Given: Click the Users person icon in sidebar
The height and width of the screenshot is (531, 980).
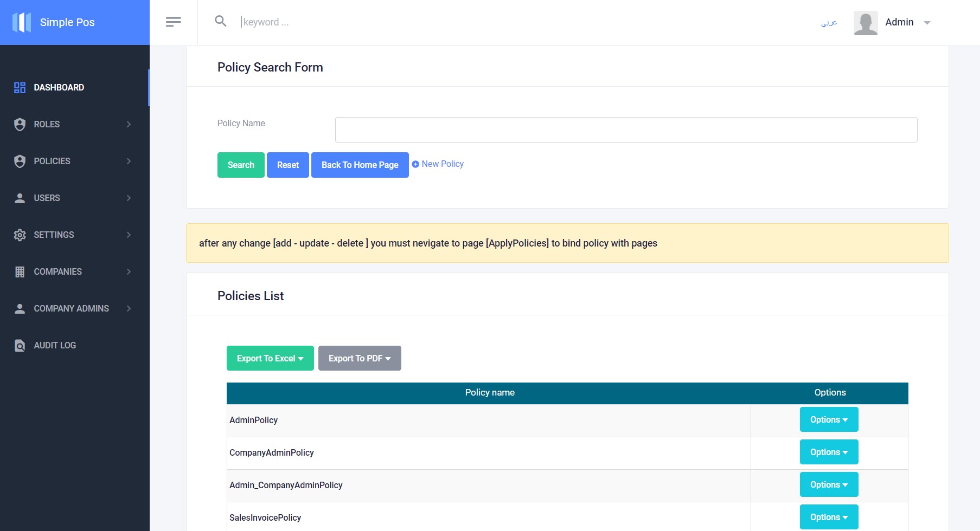Looking at the screenshot, I should [20, 198].
